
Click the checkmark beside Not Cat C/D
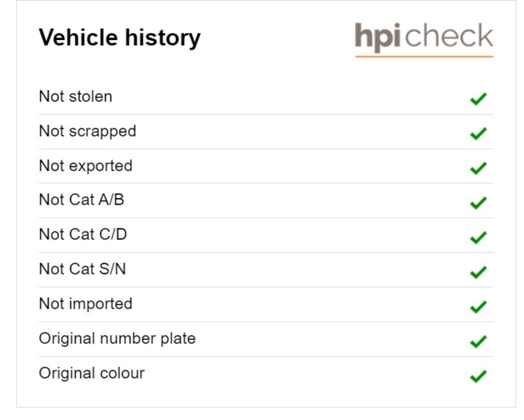478,237
